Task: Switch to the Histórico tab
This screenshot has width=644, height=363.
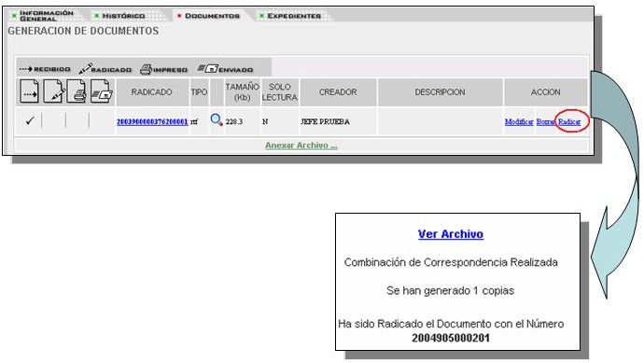Action: pos(123,16)
